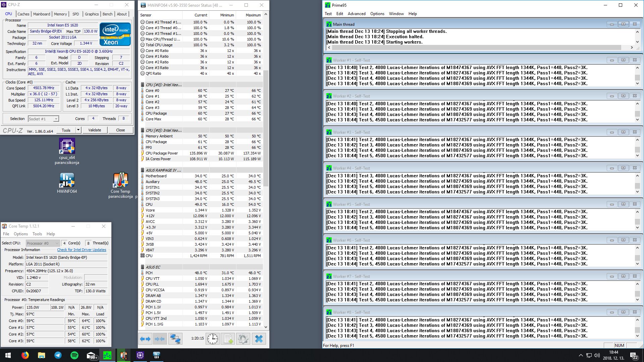Switch to the Mainboard tab in CPU-Z
The width and height of the screenshot is (644, 362).
[x=42, y=14]
